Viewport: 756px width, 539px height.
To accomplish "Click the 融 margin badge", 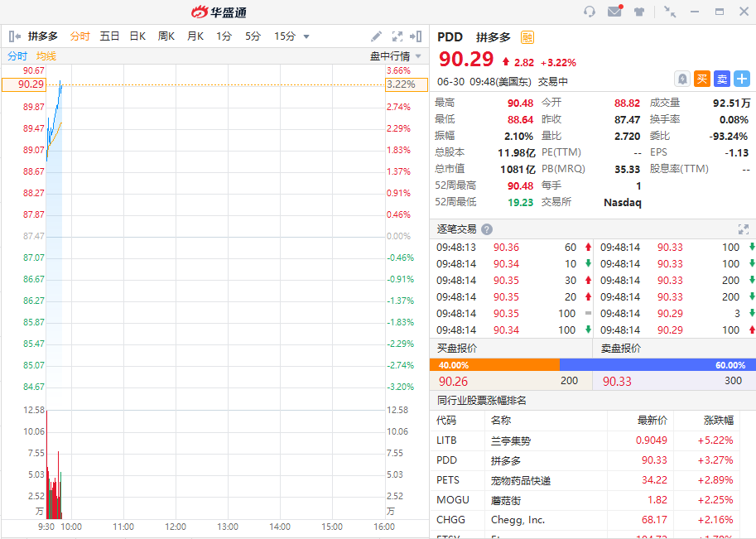I will click(x=527, y=37).
